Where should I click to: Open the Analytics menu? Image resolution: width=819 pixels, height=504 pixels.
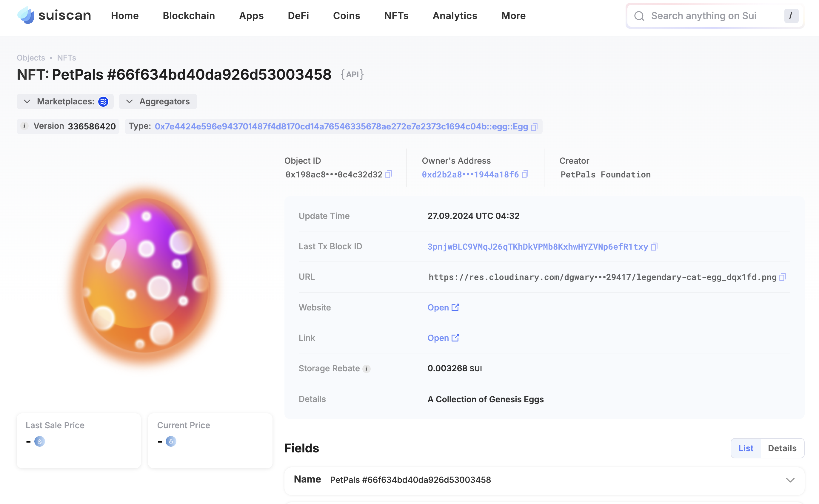455,16
